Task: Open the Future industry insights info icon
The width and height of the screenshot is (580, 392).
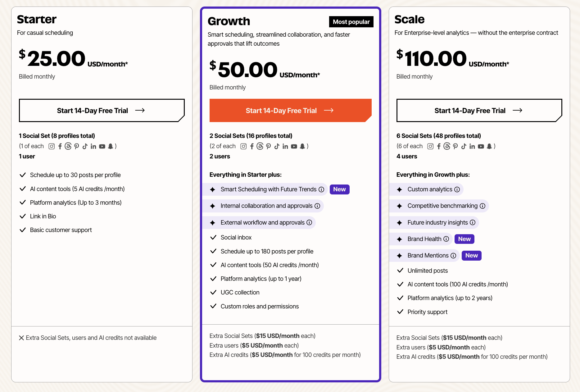Action: 473,222
